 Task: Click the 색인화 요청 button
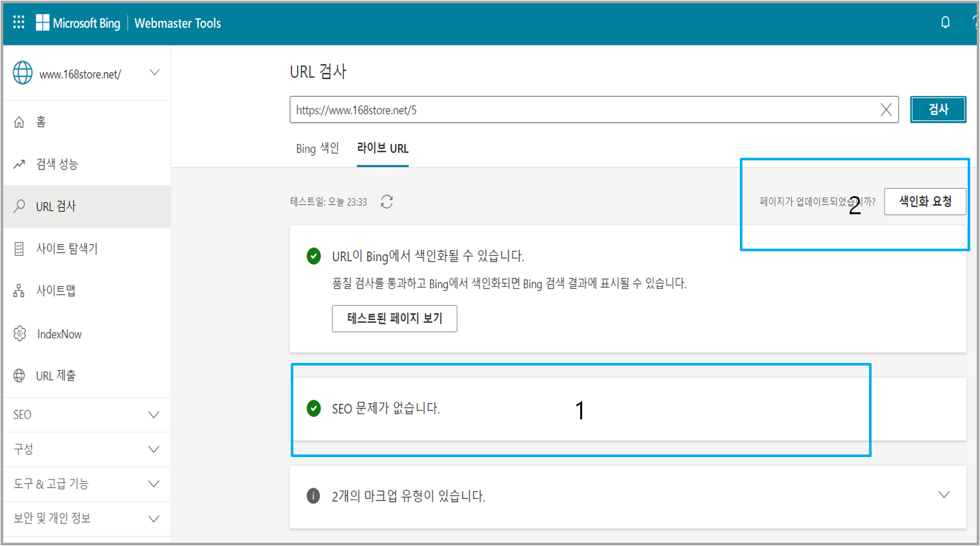coord(925,201)
